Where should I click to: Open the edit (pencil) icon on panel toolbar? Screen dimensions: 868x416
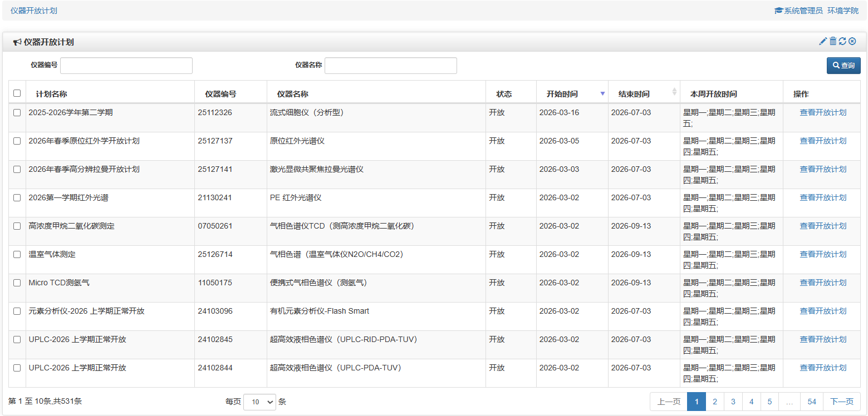822,41
